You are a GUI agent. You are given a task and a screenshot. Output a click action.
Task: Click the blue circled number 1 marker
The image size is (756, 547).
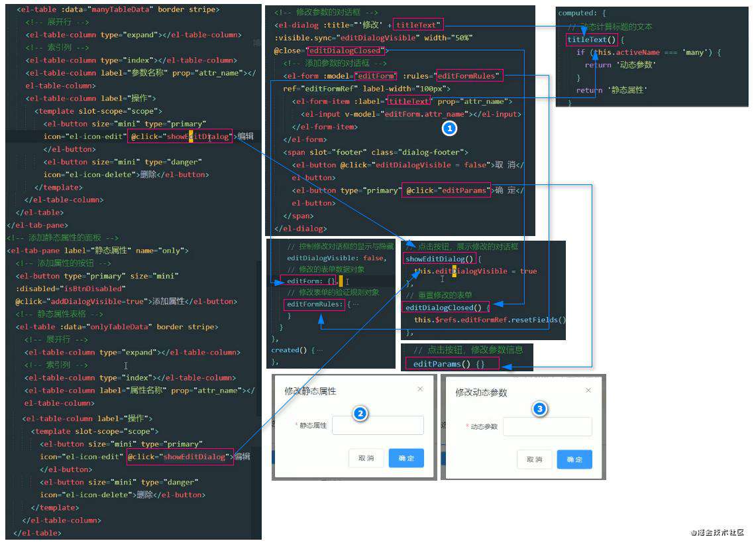coord(449,129)
